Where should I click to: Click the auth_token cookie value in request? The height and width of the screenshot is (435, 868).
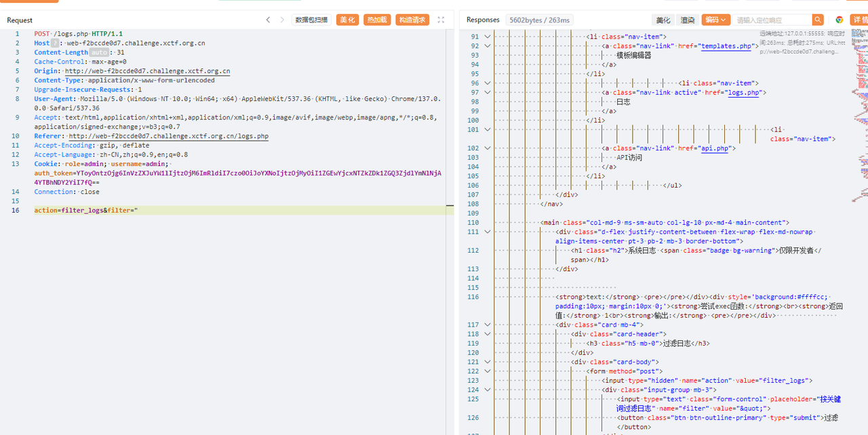pyautogui.click(x=238, y=178)
